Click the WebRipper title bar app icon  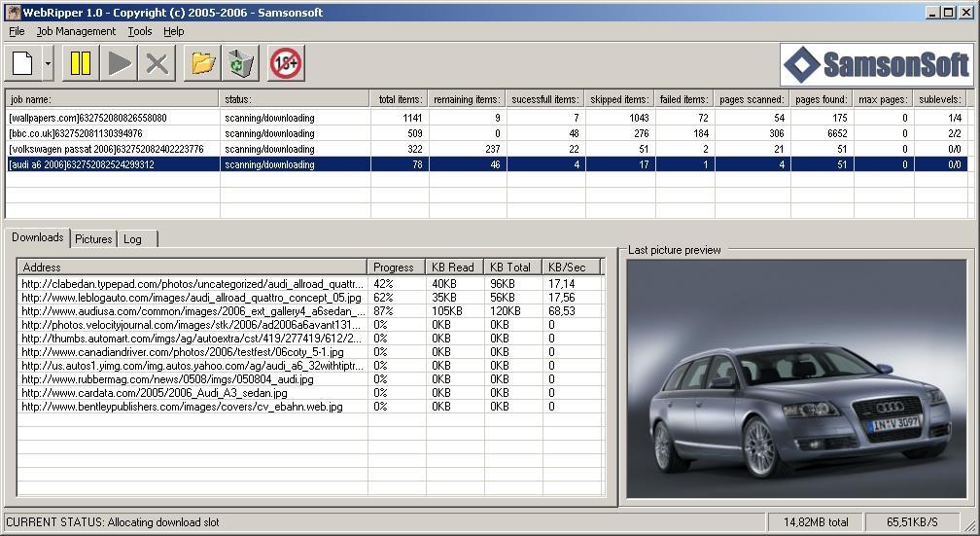pos(14,12)
